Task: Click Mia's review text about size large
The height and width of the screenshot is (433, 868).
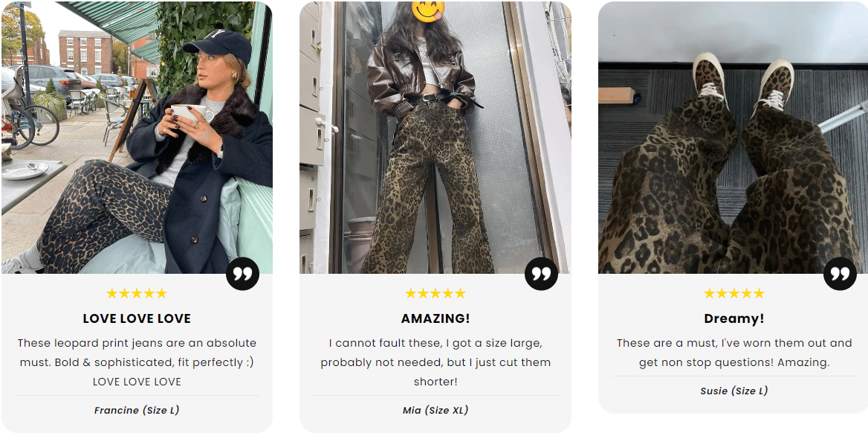Action: pyautogui.click(x=435, y=362)
